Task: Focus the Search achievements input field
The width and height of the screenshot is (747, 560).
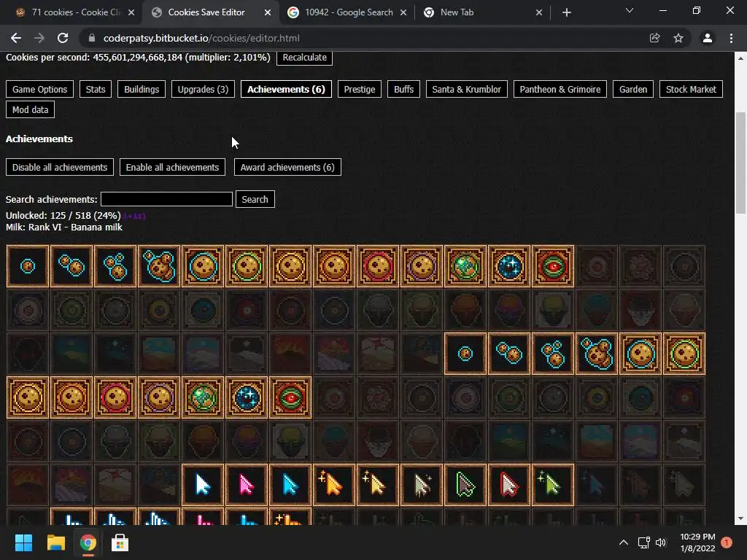Action: 167,199
